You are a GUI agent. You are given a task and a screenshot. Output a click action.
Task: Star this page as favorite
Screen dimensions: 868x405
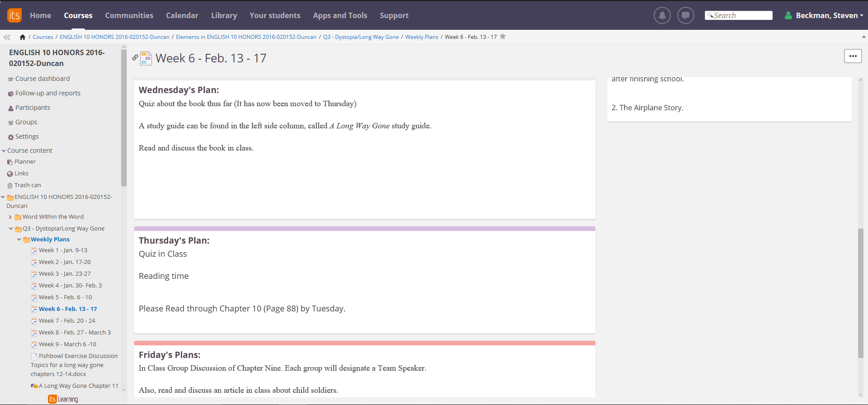[x=503, y=37]
